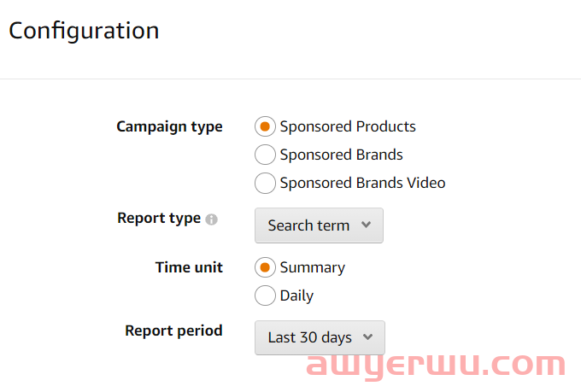Select Sponsored Brands Video radio button
The image size is (581, 392).
[x=265, y=183]
